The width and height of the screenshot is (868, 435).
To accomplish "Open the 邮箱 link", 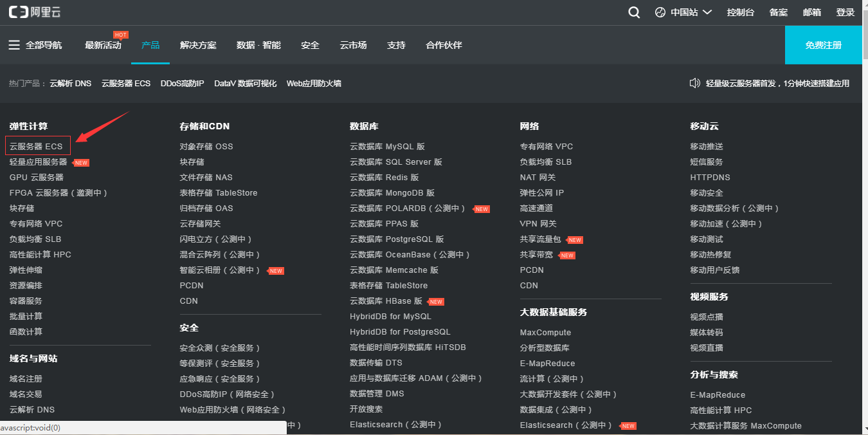I will (812, 12).
